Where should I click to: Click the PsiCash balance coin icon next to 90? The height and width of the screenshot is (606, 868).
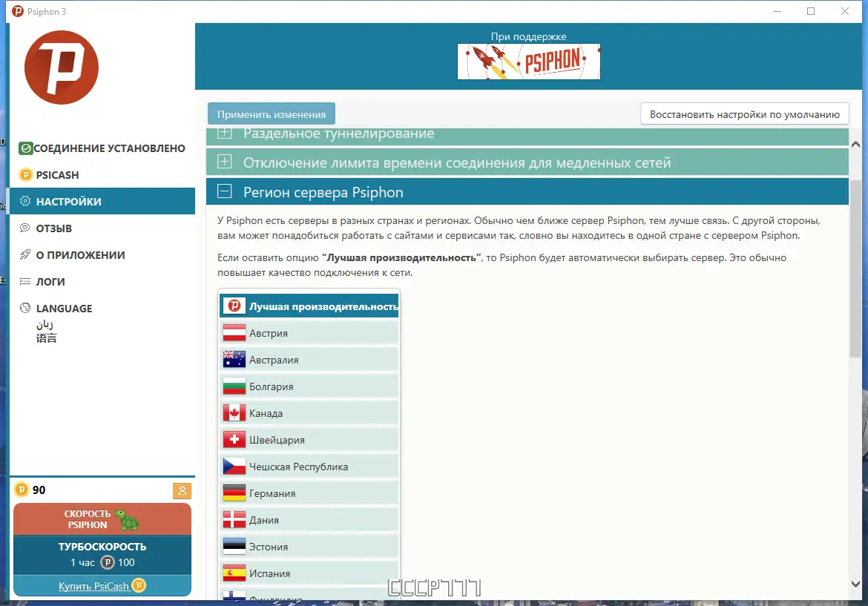click(21, 490)
